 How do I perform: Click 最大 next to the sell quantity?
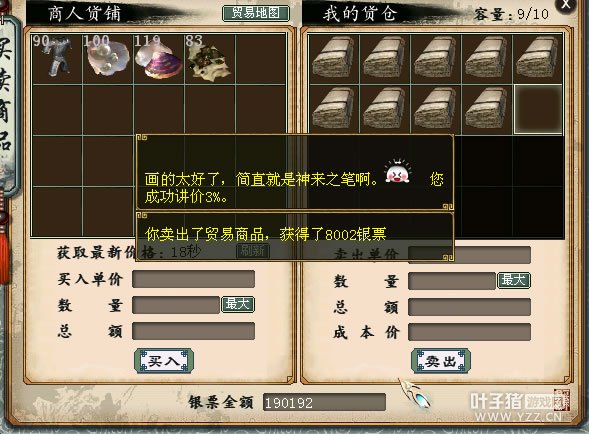pyautogui.click(x=514, y=280)
